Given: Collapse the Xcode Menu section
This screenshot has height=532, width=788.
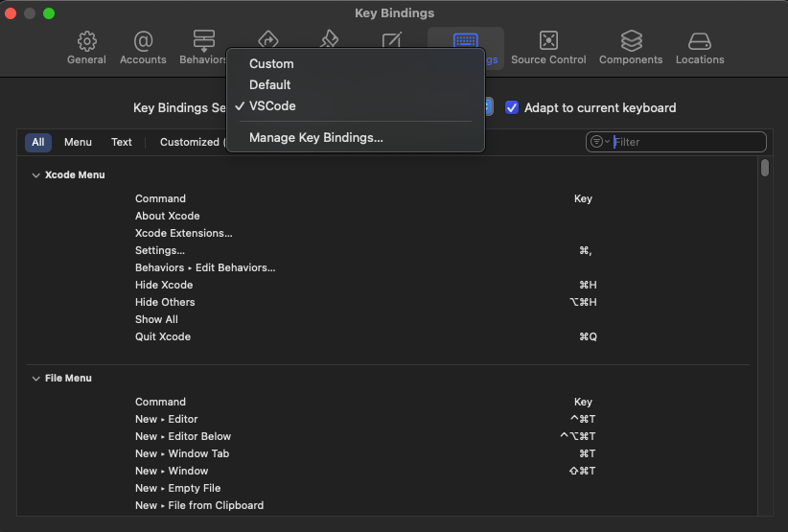Looking at the screenshot, I should click(35, 175).
